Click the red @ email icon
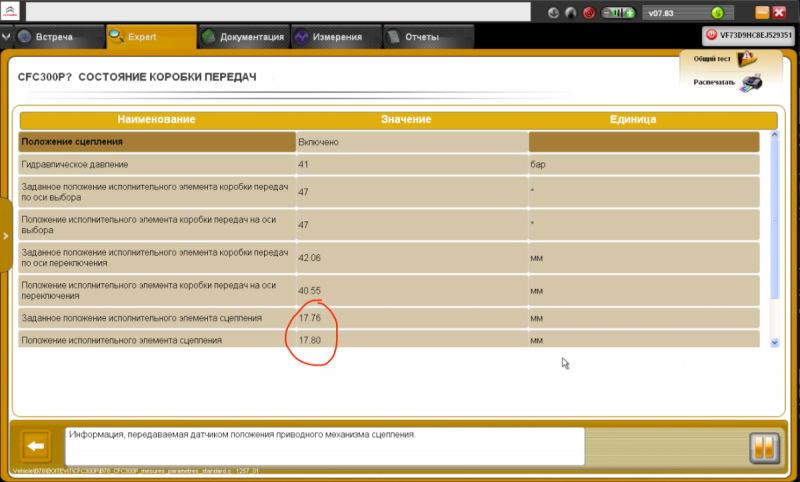Image resolution: width=800 pixels, height=482 pixels. (589, 13)
